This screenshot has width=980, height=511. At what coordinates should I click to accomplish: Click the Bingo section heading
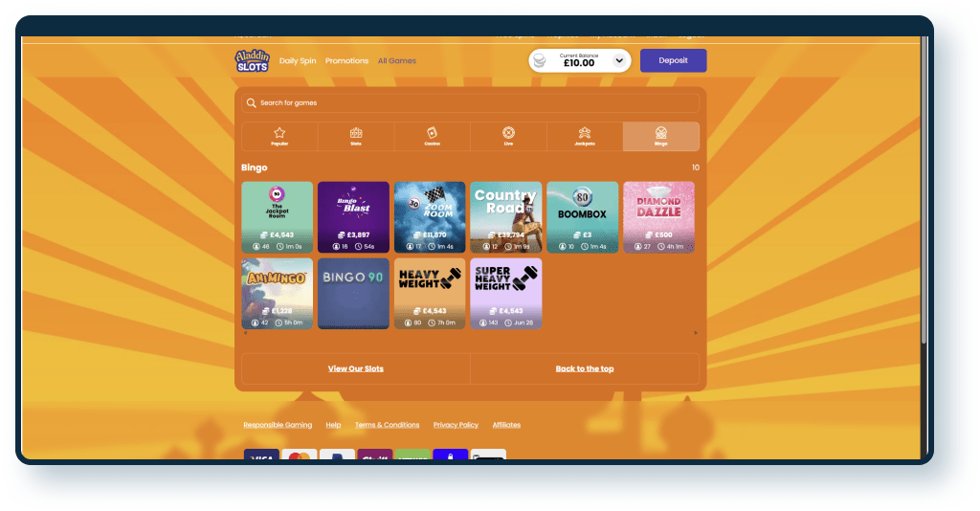tap(255, 167)
